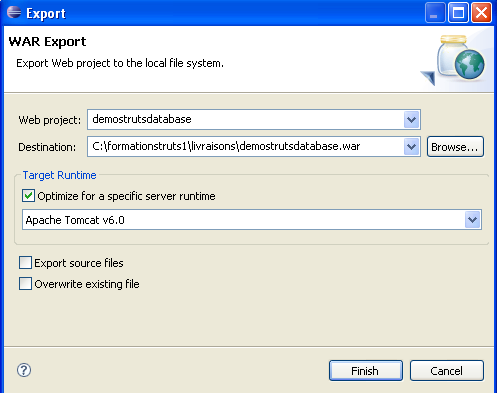Click the Eclipse icon in the title bar
The image size is (497, 393).
pos(14,12)
